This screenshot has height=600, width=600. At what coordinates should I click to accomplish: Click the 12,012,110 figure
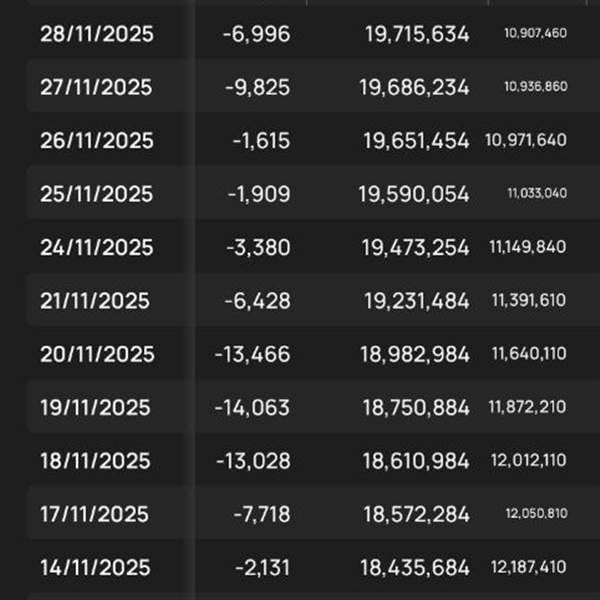529,460
